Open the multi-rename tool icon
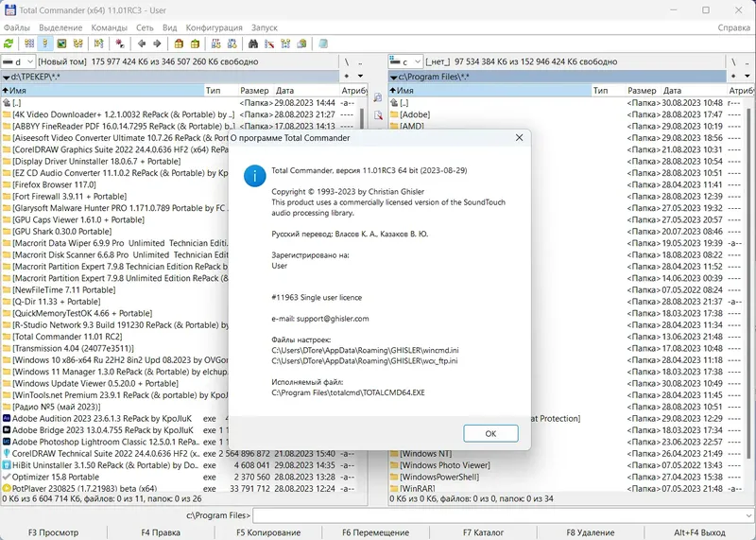This screenshot has height=540, width=756. (x=269, y=44)
